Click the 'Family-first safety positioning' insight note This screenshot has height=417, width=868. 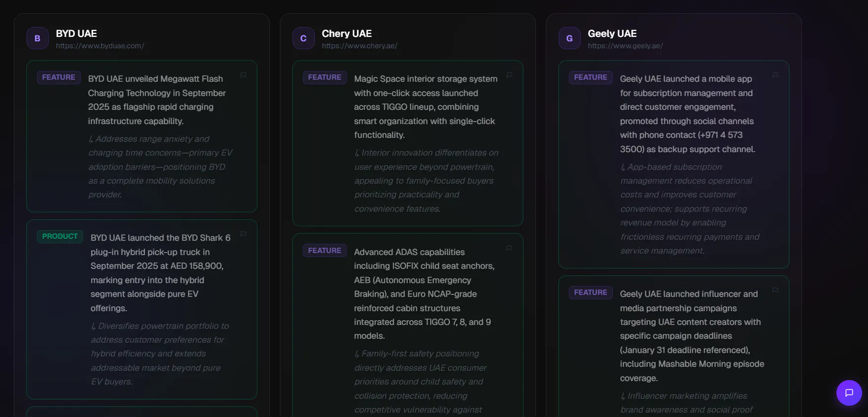(420, 382)
